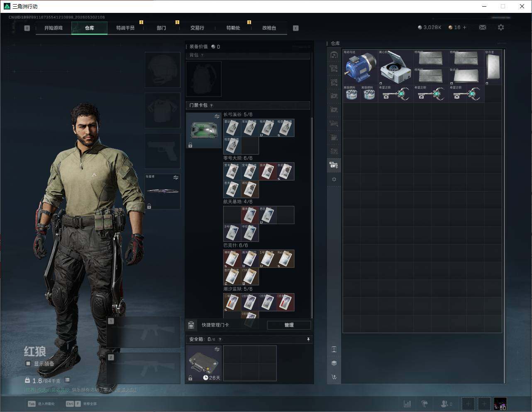Switch to the 仓库 tab
This screenshot has width=532, height=412.
pyautogui.click(x=89, y=28)
